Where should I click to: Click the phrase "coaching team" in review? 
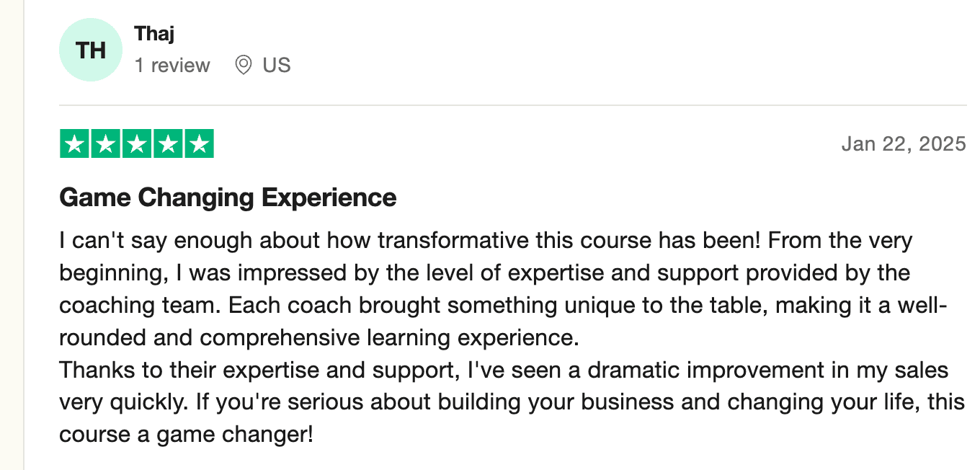(139, 305)
